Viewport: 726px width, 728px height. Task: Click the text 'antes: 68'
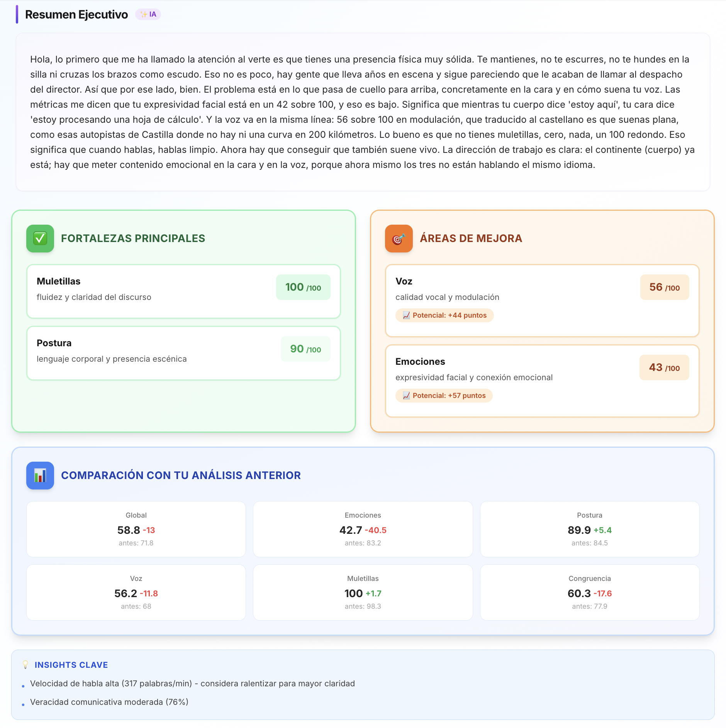pos(136,606)
